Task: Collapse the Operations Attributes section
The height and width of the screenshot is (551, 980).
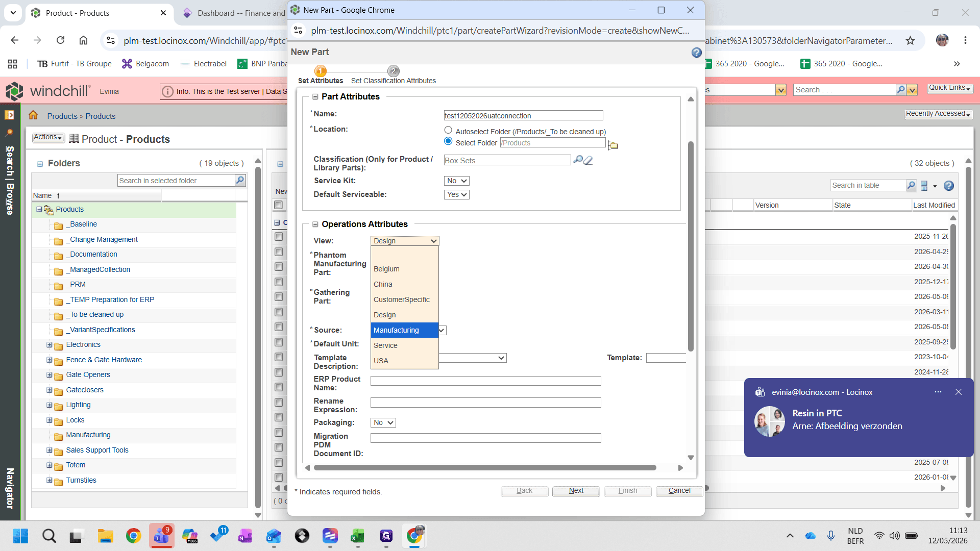Action: click(x=315, y=224)
